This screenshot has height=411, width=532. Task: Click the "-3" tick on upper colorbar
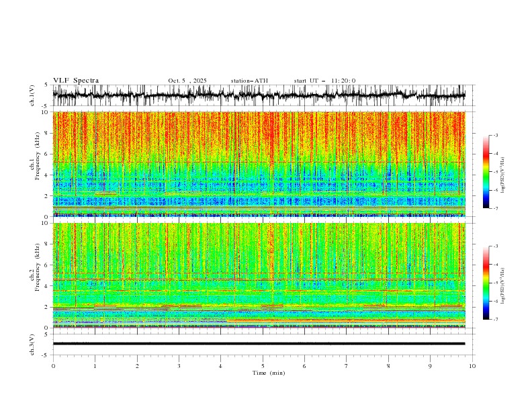(x=496, y=135)
